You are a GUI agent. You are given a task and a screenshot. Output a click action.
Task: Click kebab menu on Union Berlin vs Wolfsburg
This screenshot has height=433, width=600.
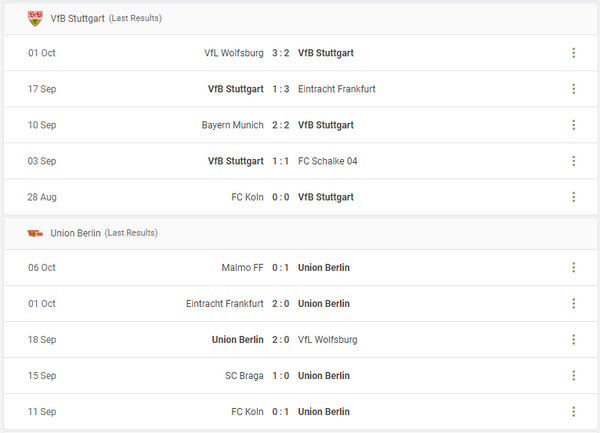[573, 340]
